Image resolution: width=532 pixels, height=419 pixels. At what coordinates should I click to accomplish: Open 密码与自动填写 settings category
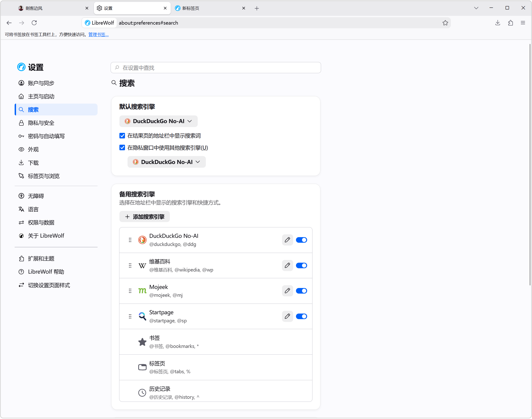coord(56,136)
